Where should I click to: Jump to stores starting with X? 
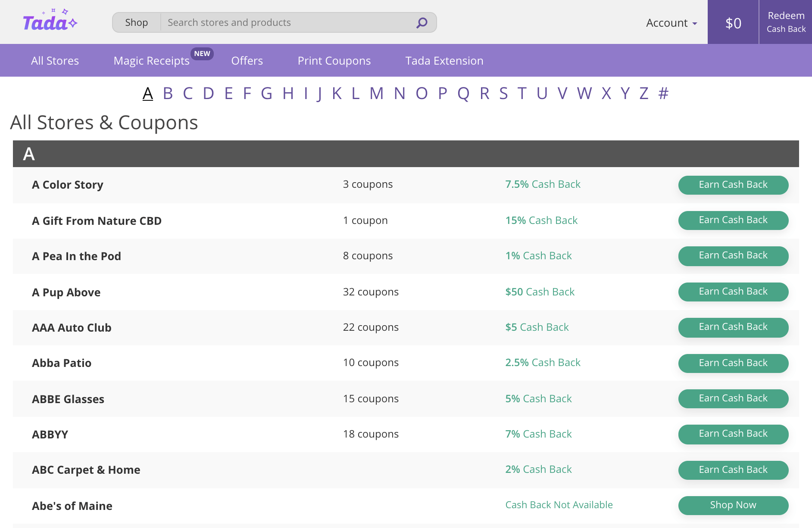coord(606,93)
